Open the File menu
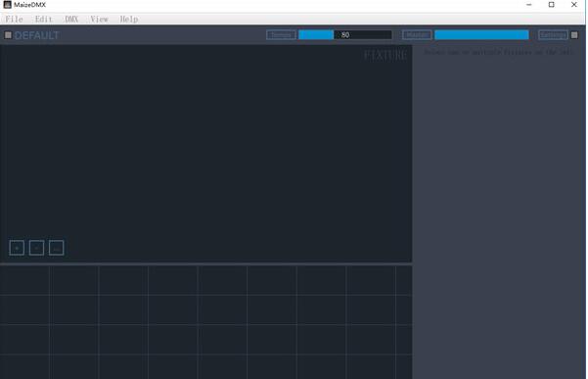 click(15, 19)
